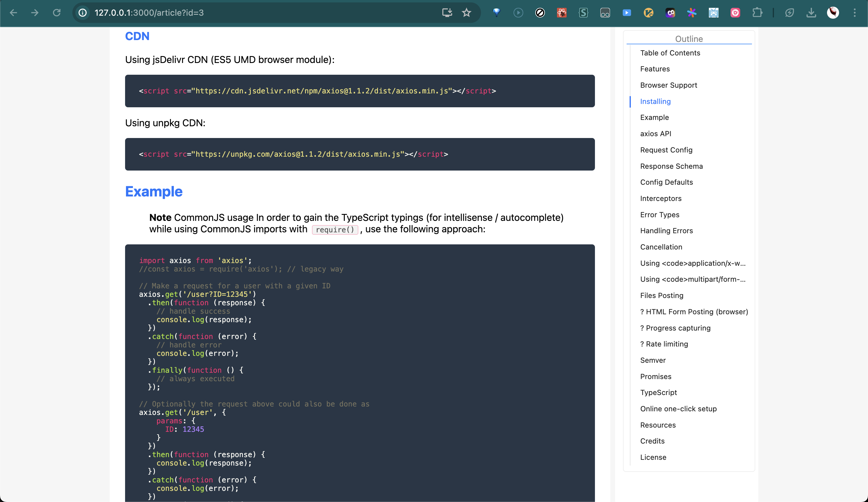Bookmark this page with the star icon
Viewport: 868px width, 502px height.
[466, 13]
